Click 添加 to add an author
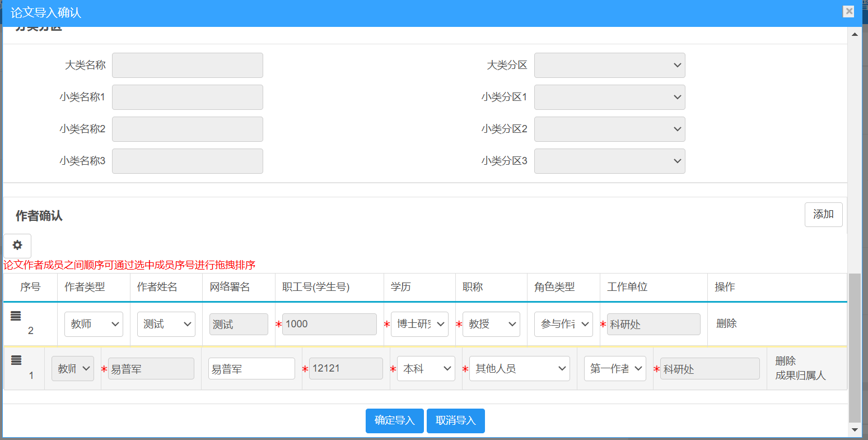 823,215
